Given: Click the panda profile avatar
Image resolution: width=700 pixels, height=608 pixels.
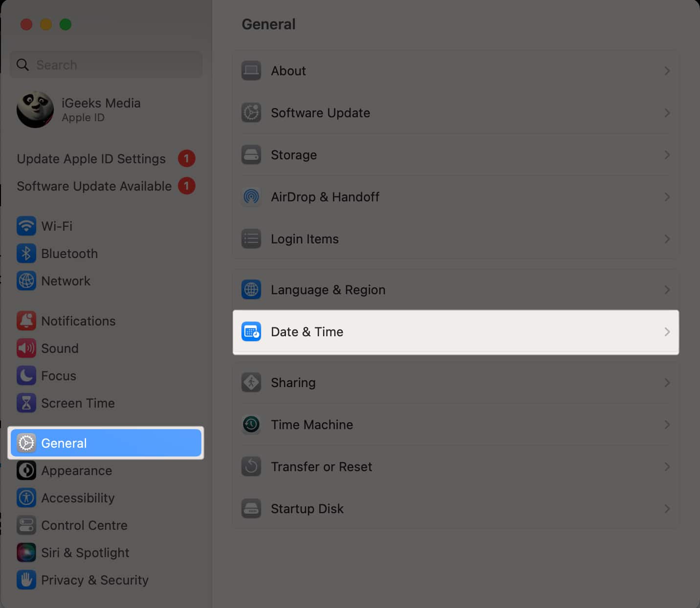Looking at the screenshot, I should pyautogui.click(x=35, y=109).
